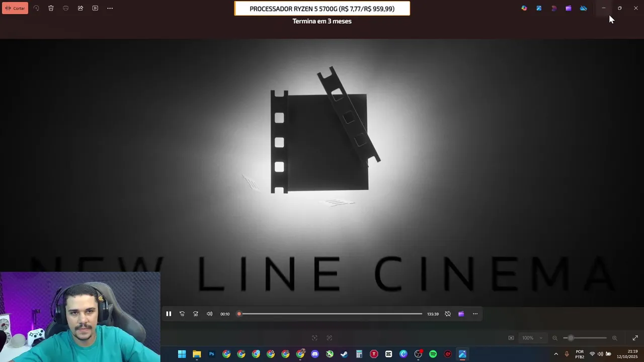Pause the video playback
644x362 pixels.
coord(169,314)
